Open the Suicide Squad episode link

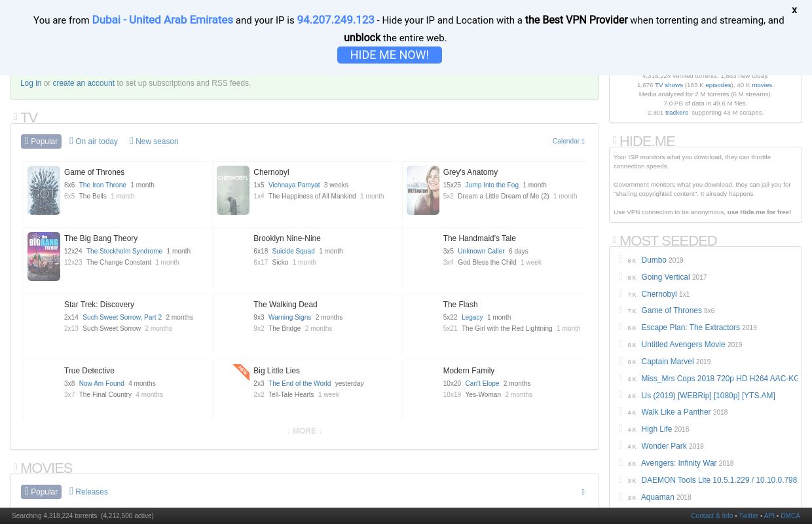(x=293, y=252)
